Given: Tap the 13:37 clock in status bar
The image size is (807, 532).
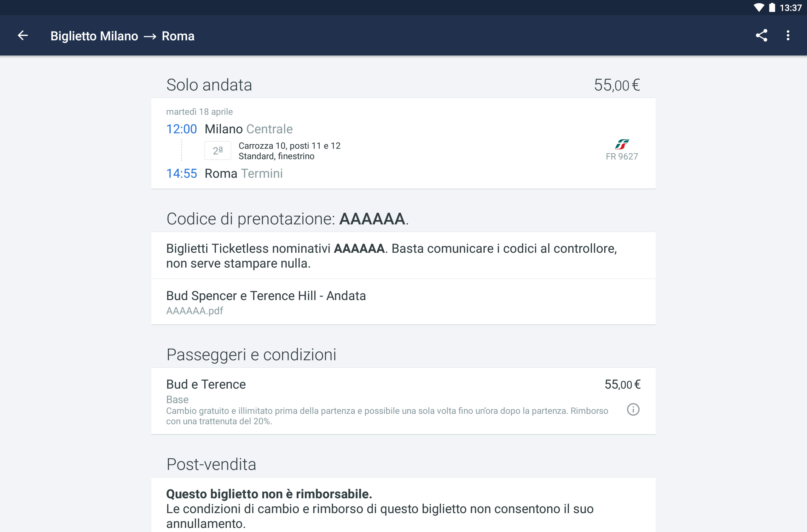Looking at the screenshot, I should pos(790,8).
